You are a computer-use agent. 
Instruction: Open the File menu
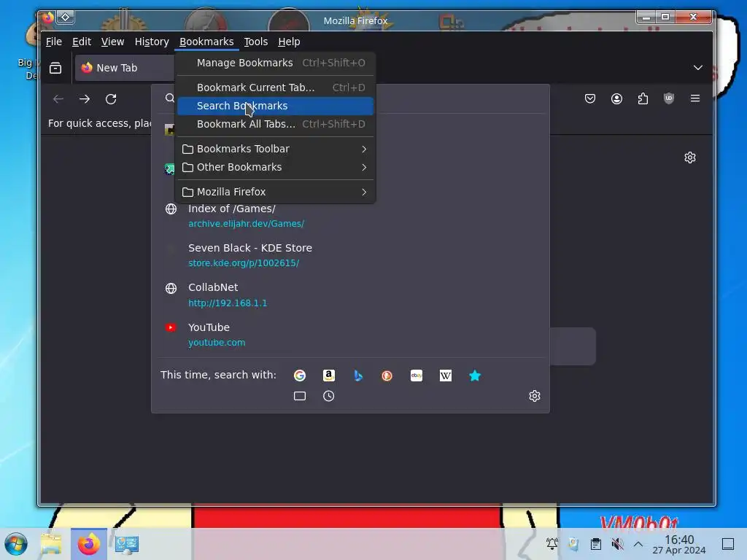click(x=54, y=42)
